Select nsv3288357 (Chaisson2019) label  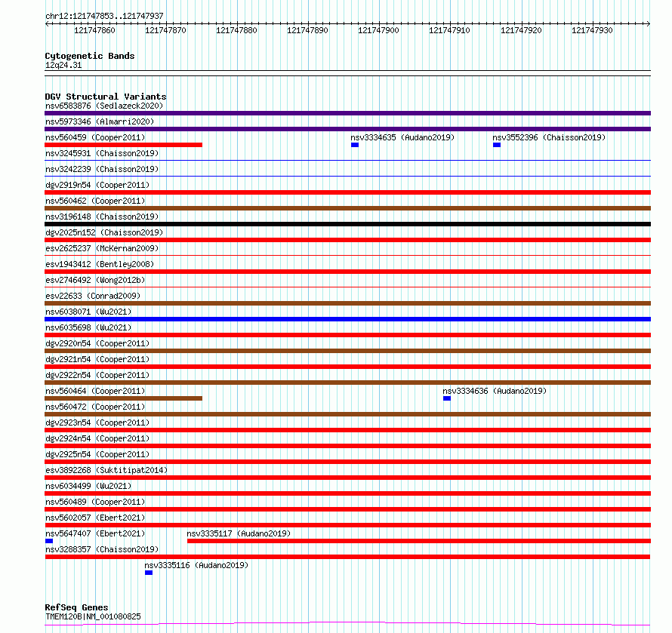[x=102, y=549]
